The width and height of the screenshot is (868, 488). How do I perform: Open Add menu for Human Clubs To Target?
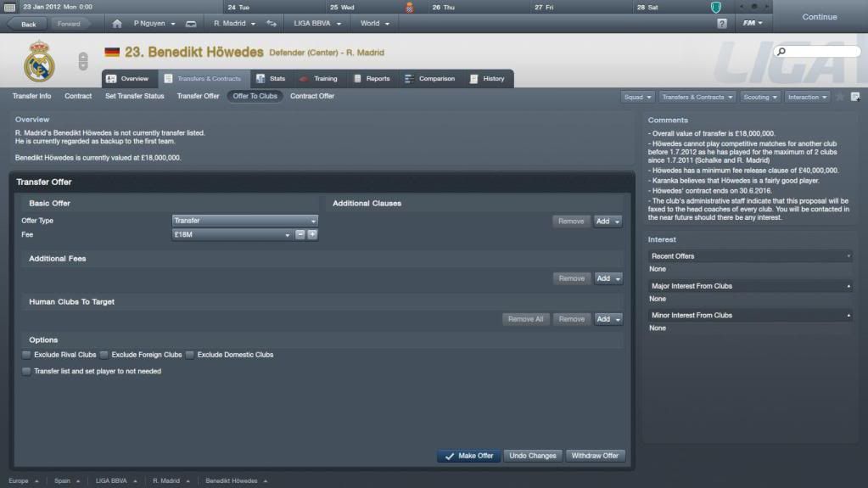click(x=608, y=320)
